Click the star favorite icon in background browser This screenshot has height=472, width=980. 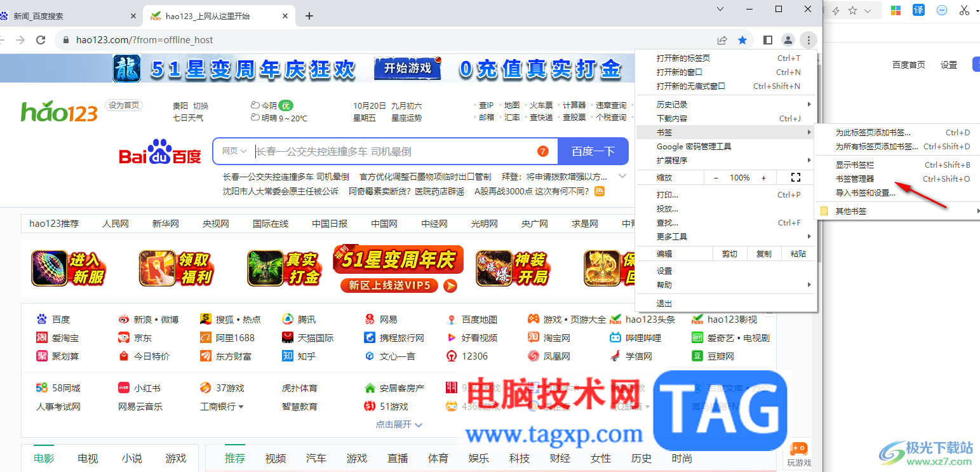click(853, 10)
